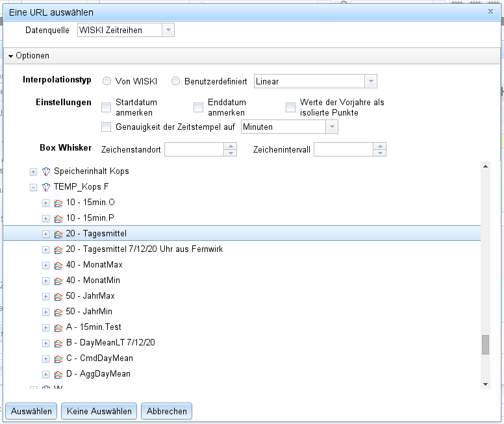
Task: Click the time series icon of D - AggDayMean
Action: [58, 375]
